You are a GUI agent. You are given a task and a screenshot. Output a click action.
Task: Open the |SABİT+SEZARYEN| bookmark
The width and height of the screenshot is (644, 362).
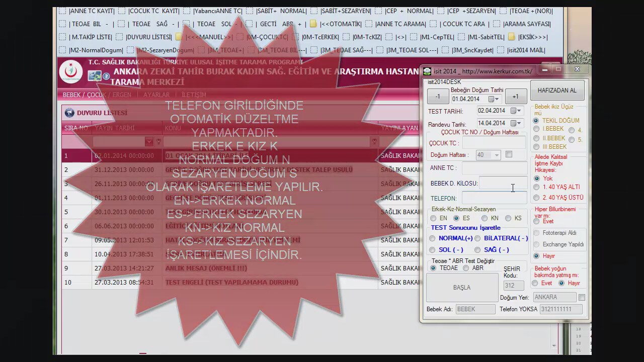click(341, 11)
